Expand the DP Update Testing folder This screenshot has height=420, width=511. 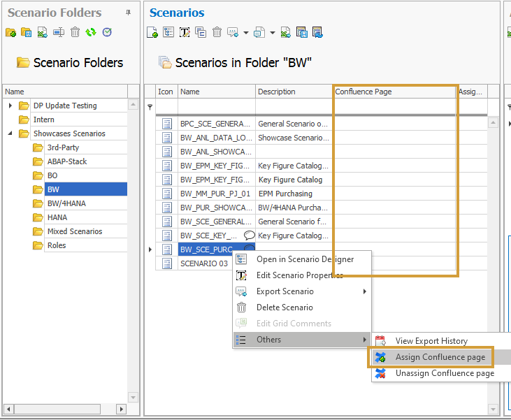(10, 106)
